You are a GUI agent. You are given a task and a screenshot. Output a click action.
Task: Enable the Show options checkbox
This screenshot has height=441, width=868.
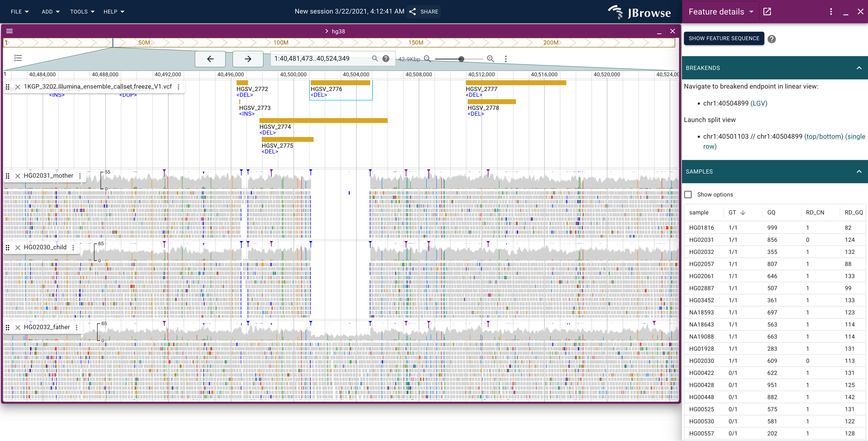tap(688, 195)
